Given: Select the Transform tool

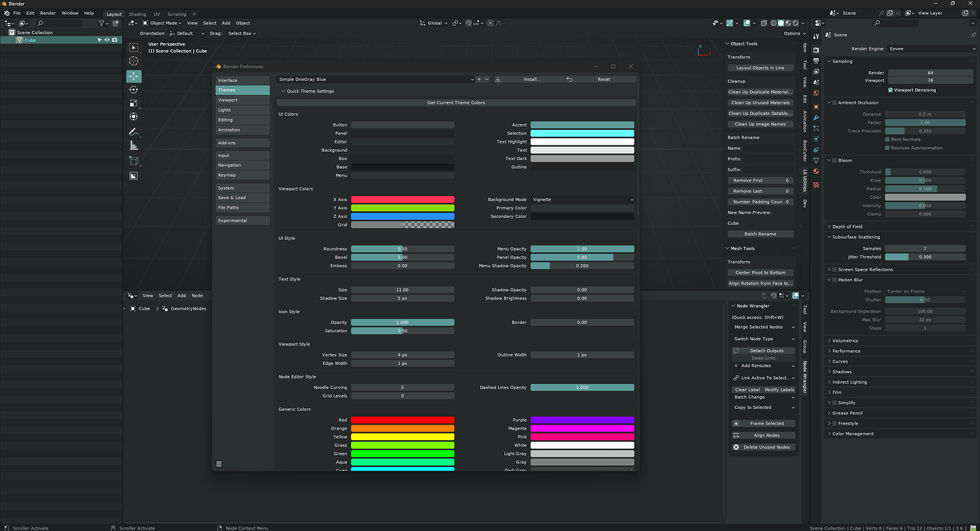Looking at the screenshot, I should [134, 116].
